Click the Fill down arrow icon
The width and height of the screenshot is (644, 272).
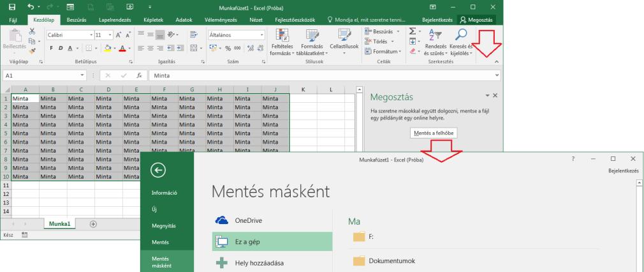[413, 41]
